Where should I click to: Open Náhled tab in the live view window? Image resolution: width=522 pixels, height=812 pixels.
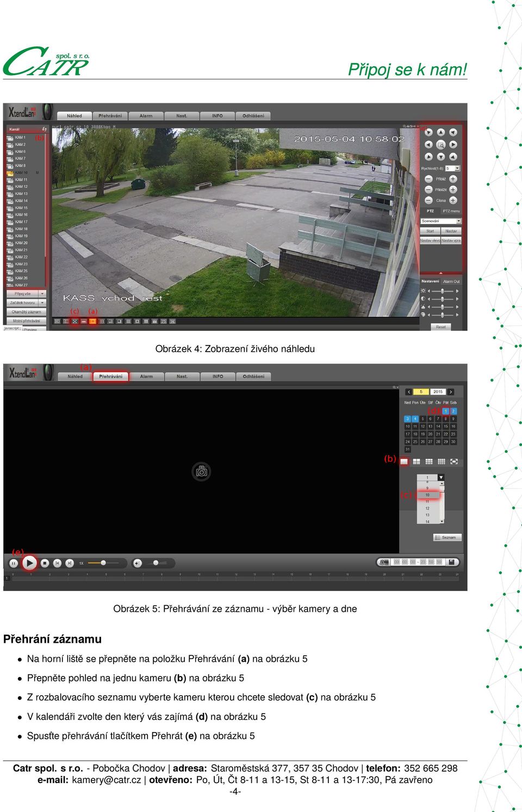(74, 116)
